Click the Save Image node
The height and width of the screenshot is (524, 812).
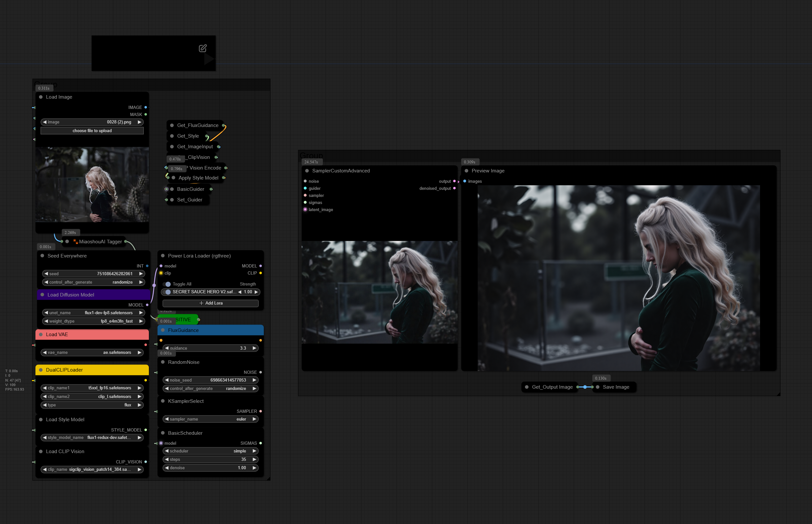click(615, 387)
